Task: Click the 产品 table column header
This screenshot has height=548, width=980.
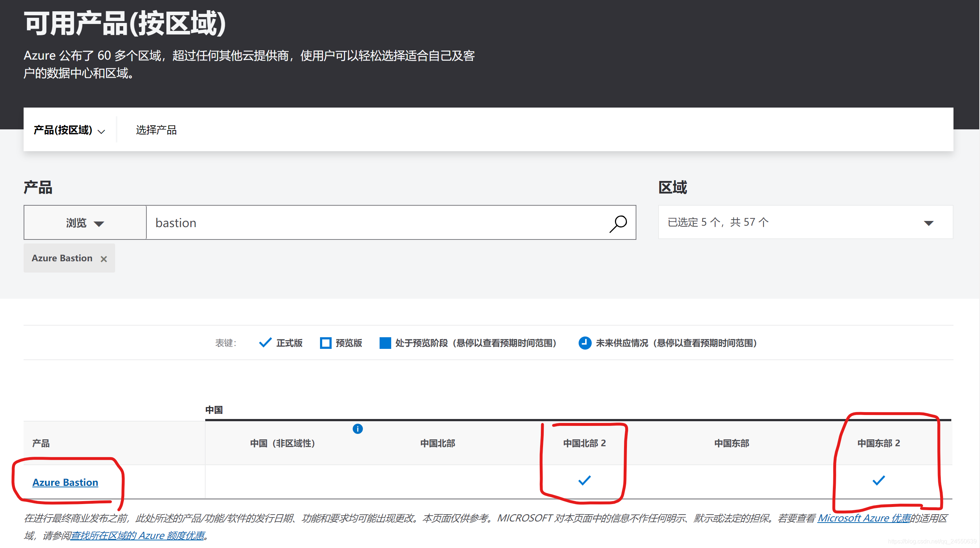Action: (41, 443)
